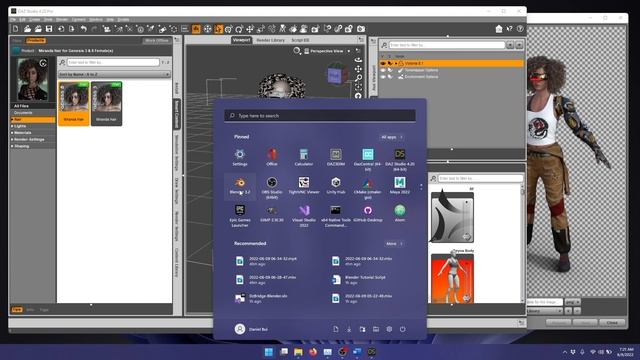Open OBS Studio from the Start menu
This screenshot has width=640, height=360.
click(272, 186)
